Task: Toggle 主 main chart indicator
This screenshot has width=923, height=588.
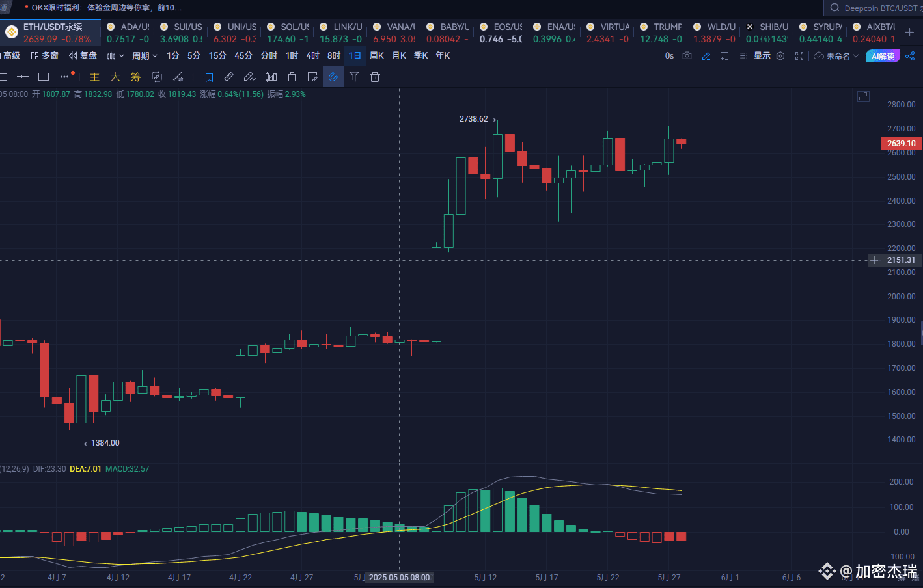Action: 94,77
